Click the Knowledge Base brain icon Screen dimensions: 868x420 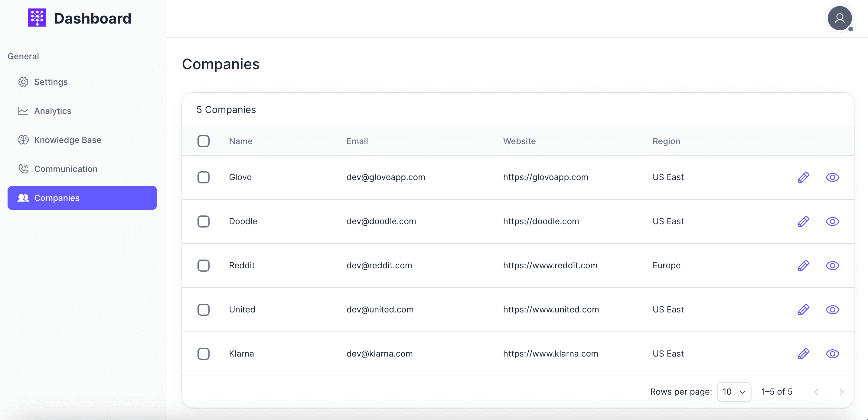[23, 140]
